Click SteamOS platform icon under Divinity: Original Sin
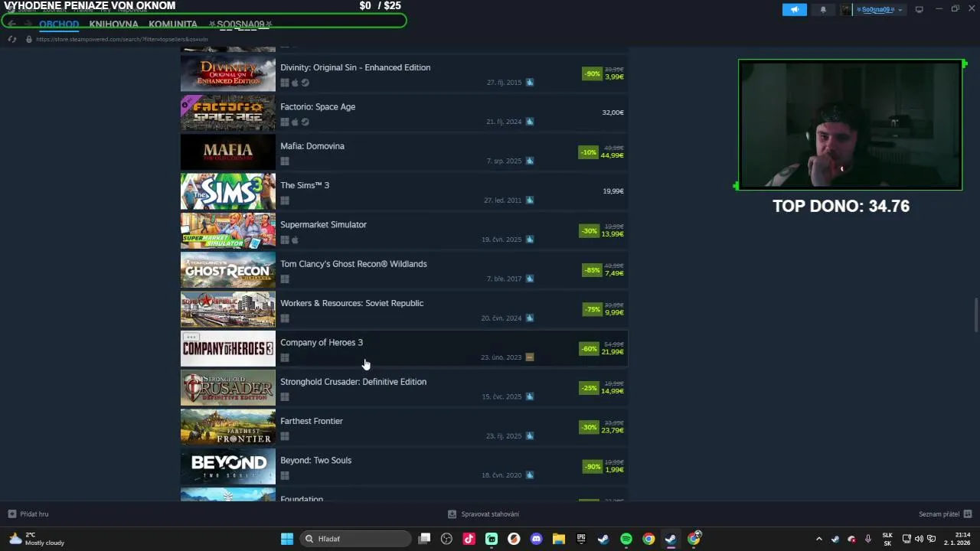Viewport: 980px width, 551px height. tap(305, 83)
